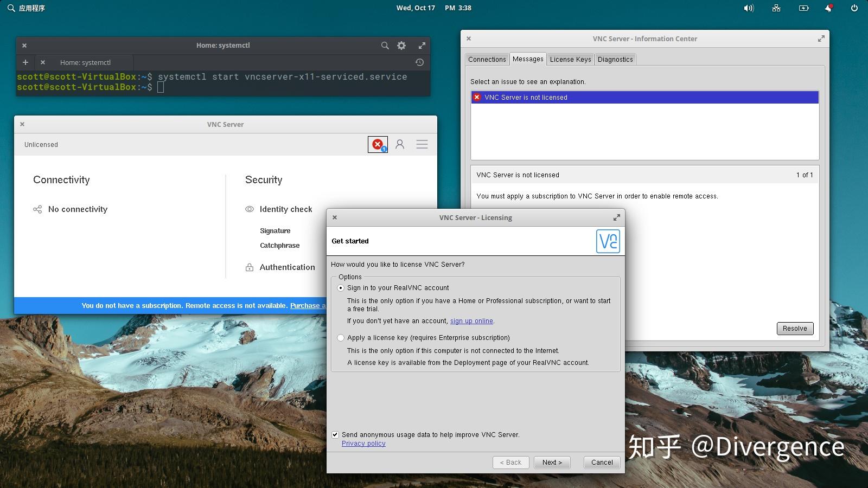Toggle terminal fullscreen arrows icon
868x488 pixels.
coord(422,46)
